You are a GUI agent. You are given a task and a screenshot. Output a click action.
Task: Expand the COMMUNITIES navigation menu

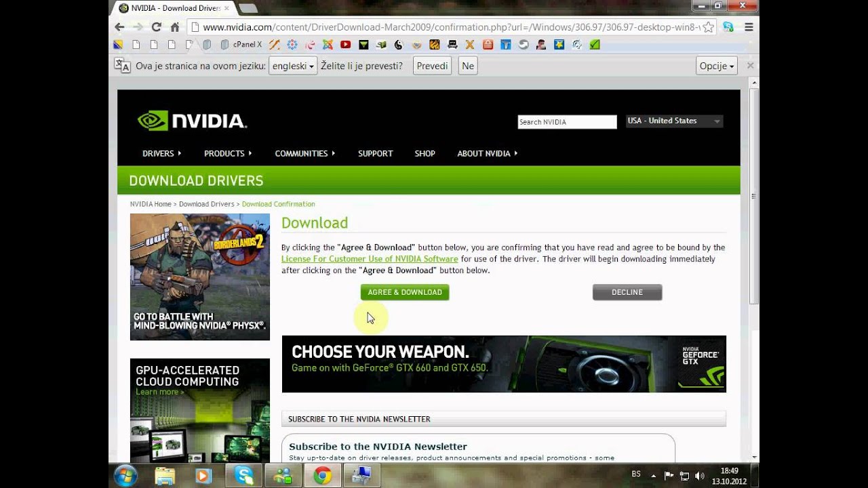(x=305, y=153)
